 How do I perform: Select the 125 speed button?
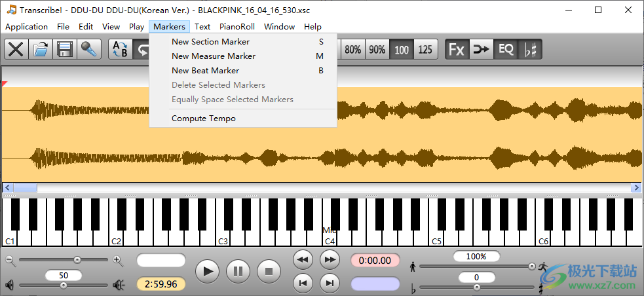click(x=425, y=50)
